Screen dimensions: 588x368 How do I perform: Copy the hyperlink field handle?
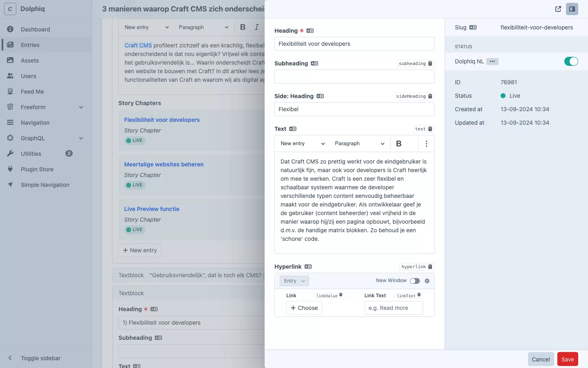click(x=416, y=267)
